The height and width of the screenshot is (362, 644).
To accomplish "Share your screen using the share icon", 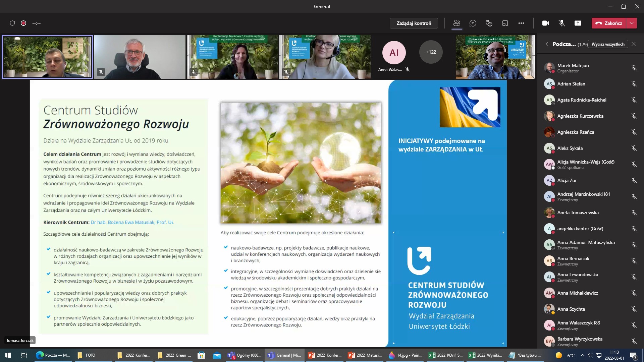I will (x=578, y=23).
